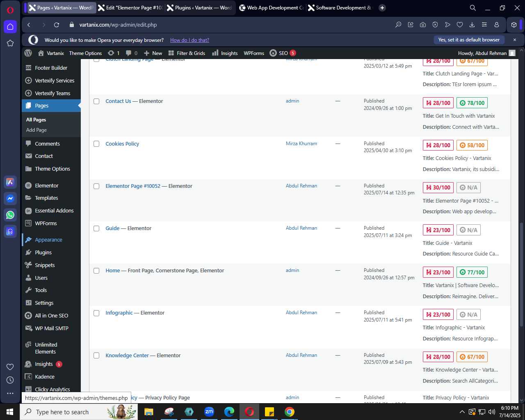
Task: Open Google Chrome from the taskbar
Action: (x=290, y=412)
